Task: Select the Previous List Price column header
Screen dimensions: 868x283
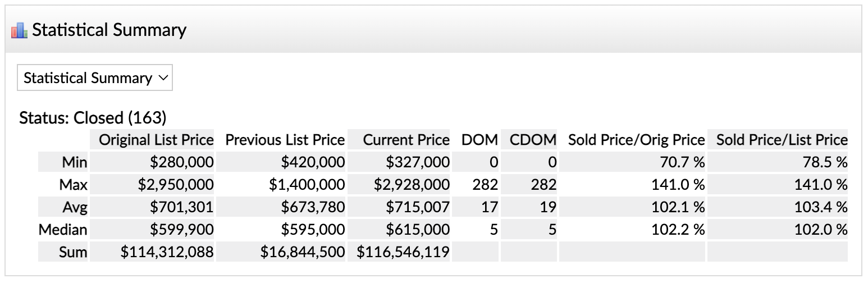Action: 285,140
